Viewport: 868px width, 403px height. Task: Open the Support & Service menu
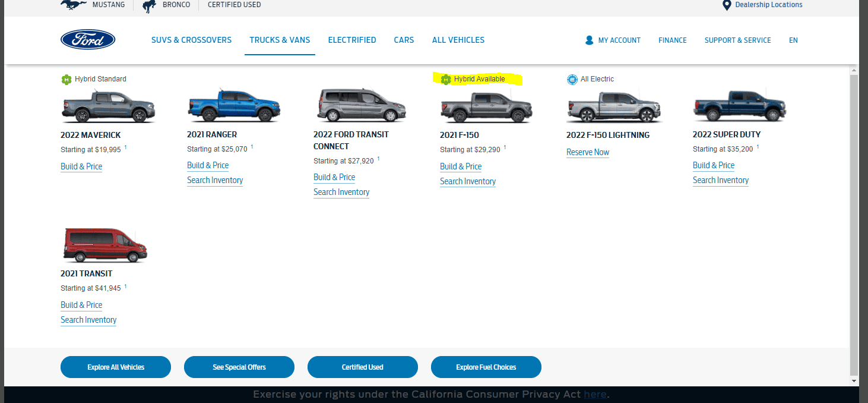click(738, 40)
